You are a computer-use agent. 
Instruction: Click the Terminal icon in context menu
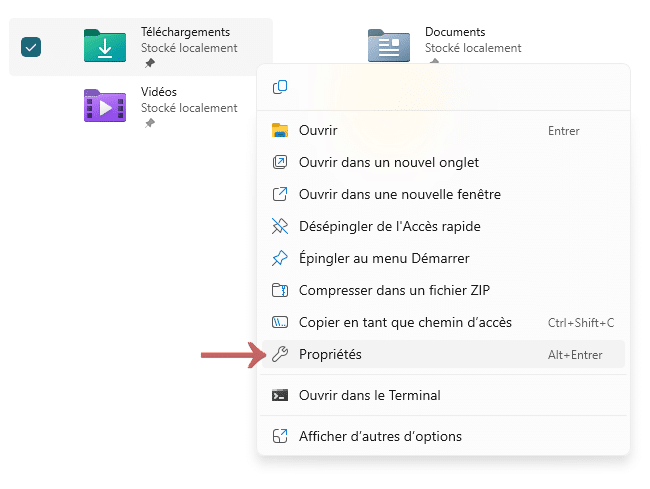point(280,395)
